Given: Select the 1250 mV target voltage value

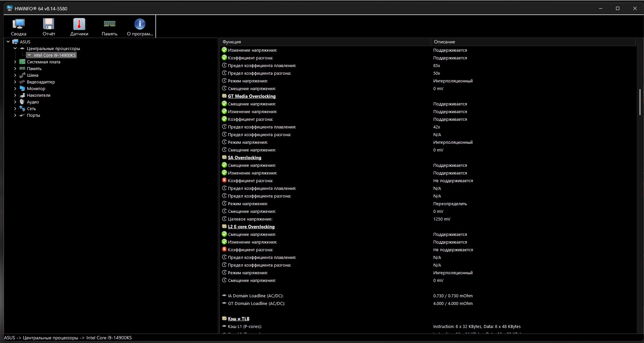Looking at the screenshot, I should [442, 219].
